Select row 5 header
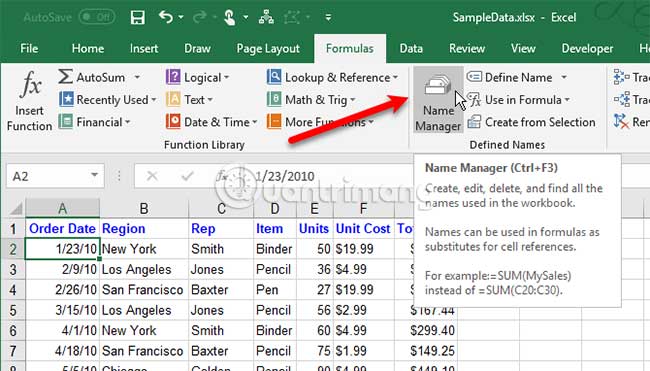The width and height of the screenshot is (650, 371). (13, 310)
